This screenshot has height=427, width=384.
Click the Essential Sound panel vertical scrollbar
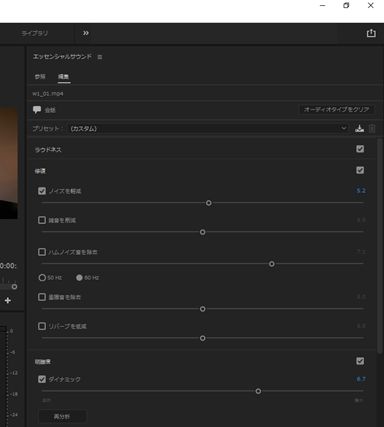click(x=380, y=246)
